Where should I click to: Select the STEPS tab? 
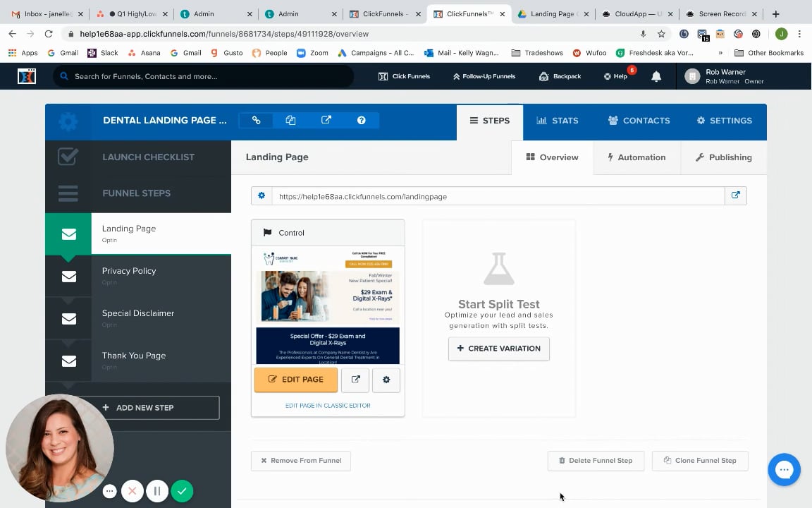tap(489, 121)
